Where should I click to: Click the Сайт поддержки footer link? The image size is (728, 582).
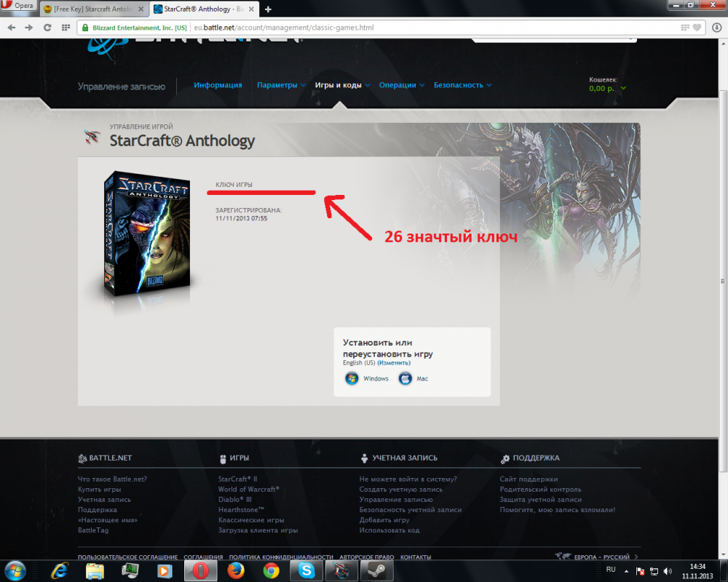pyautogui.click(x=529, y=479)
